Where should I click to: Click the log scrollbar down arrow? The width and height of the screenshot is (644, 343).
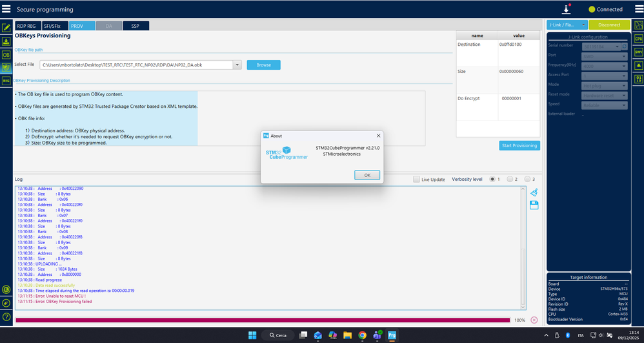pyautogui.click(x=523, y=307)
